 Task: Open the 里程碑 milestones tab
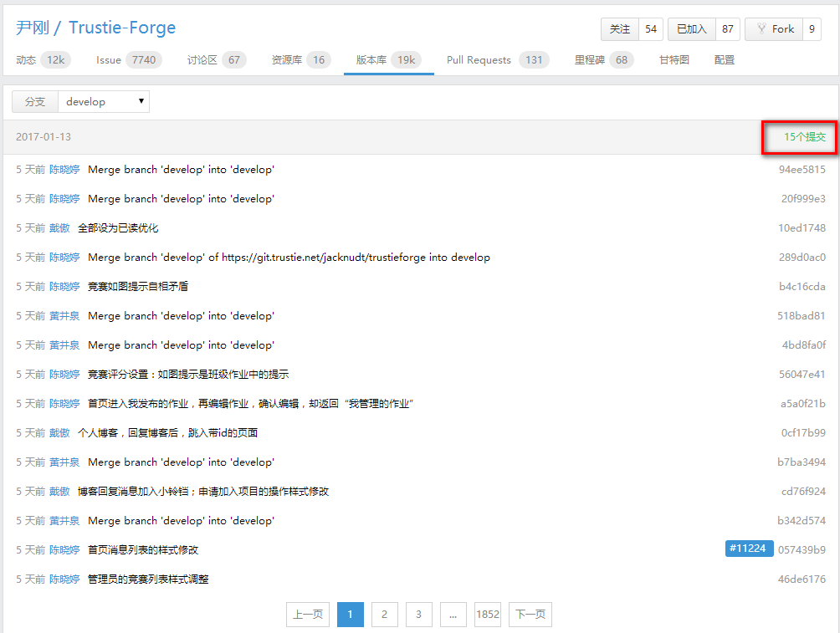pyautogui.click(x=604, y=60)
